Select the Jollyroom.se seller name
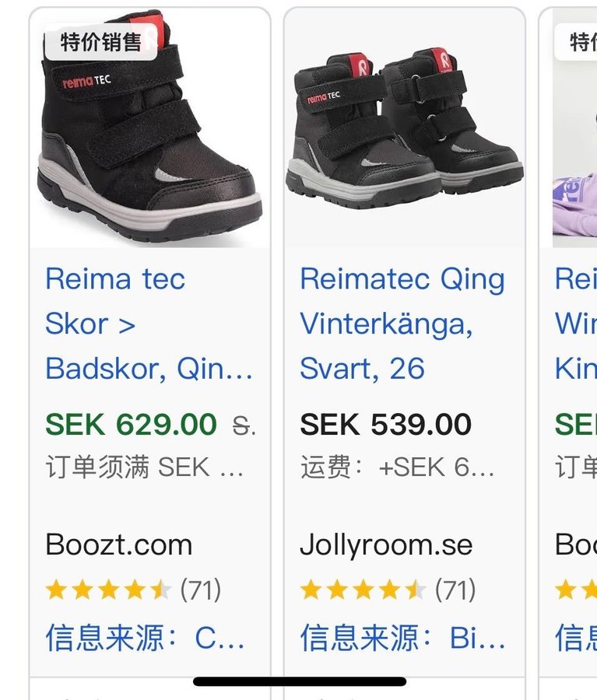The width and height of the screenshot is (597, 700). [x=386, y=544]
